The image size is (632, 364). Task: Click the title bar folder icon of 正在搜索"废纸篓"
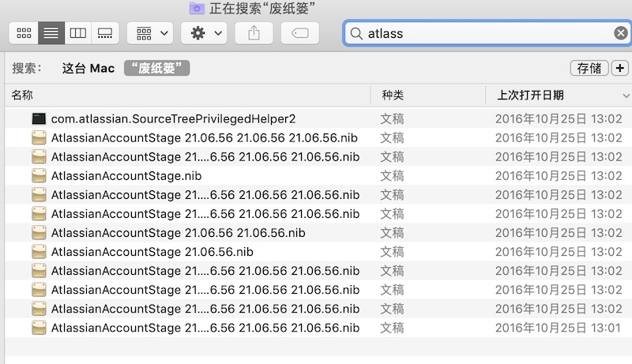197,8
